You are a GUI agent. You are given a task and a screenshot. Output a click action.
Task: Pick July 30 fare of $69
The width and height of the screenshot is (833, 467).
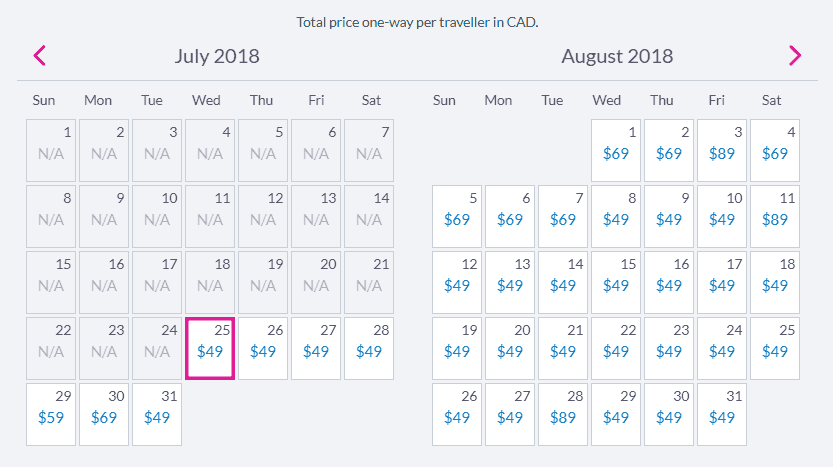click(104, 414)
